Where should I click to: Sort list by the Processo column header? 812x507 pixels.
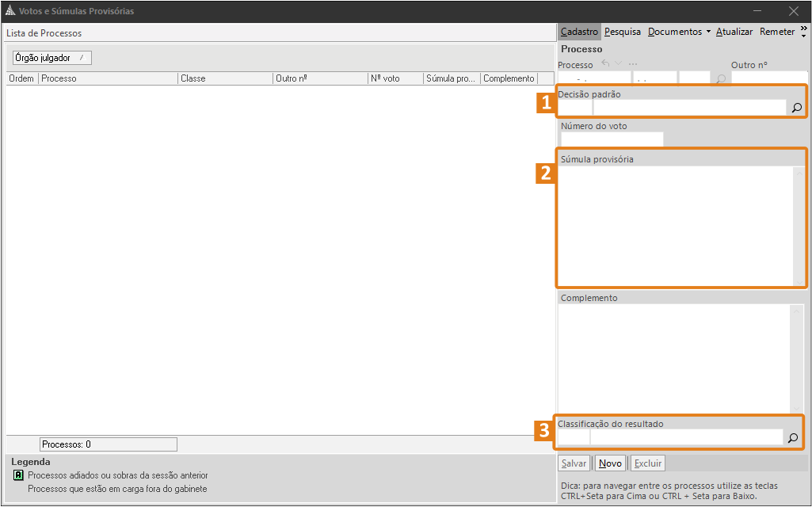click(x=108, y=78)
